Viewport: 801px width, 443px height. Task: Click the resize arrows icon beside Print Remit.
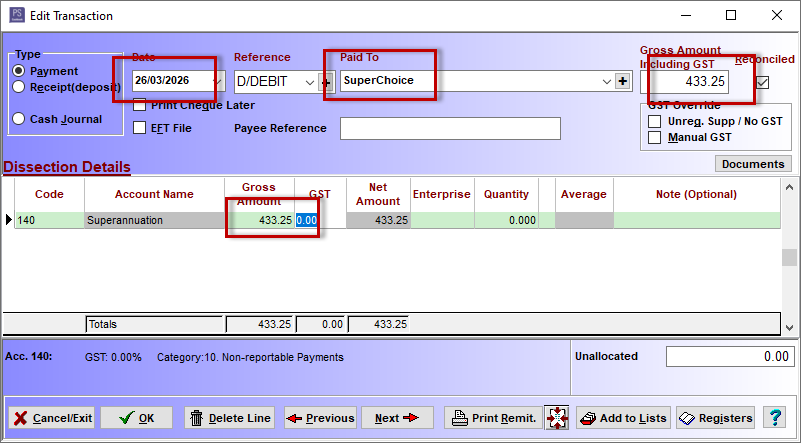point(558,418)
